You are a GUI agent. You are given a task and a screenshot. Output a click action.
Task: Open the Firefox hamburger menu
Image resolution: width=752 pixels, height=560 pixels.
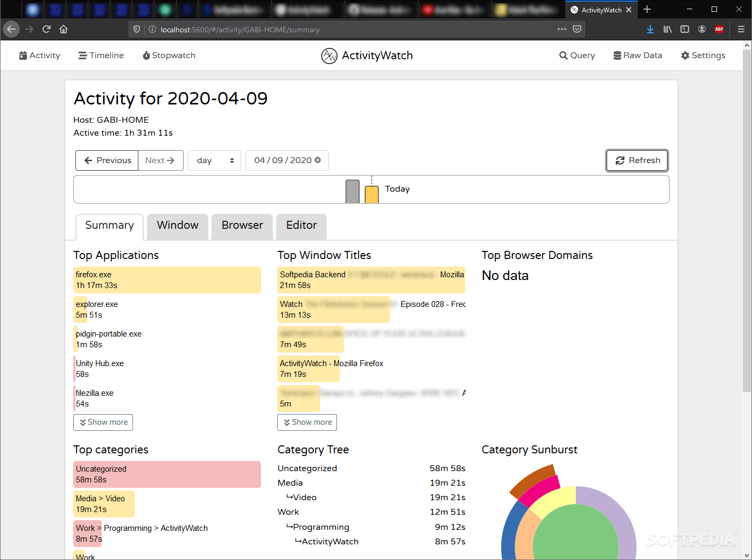pos(741,29)
